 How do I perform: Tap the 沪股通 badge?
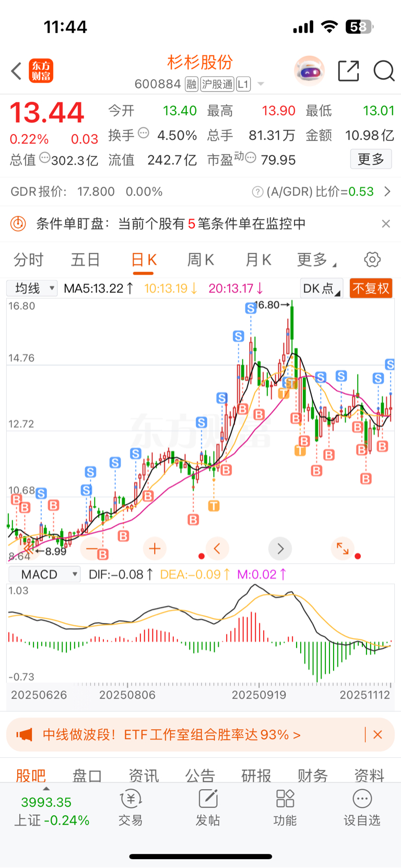tap(217, 84)
